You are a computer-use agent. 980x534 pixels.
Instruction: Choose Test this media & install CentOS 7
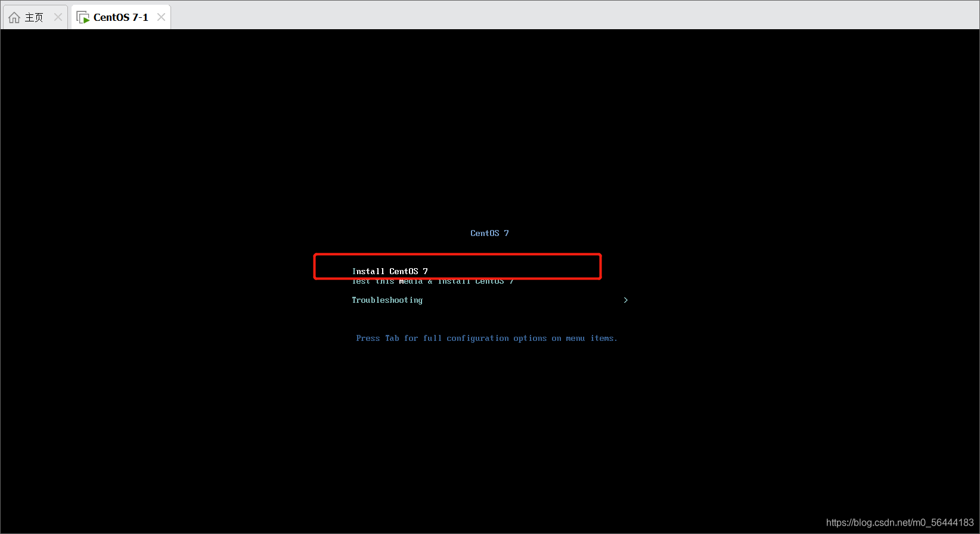(x=433, y=281)
